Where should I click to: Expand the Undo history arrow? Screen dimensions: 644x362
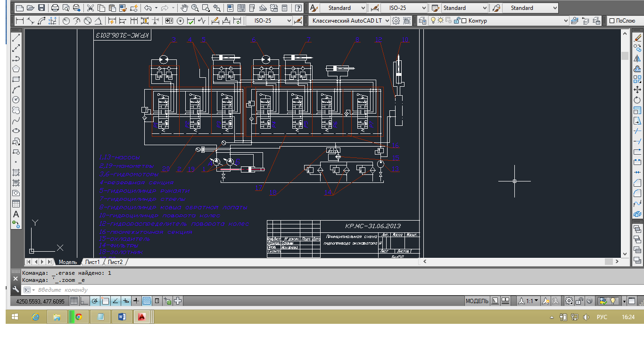(155, 8)
